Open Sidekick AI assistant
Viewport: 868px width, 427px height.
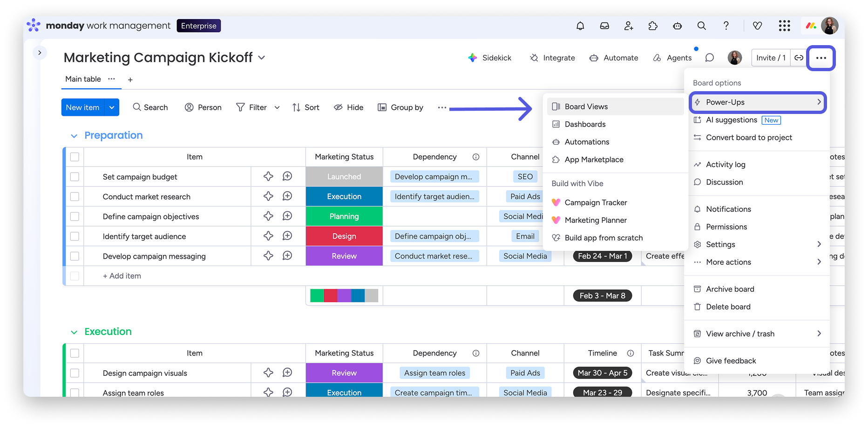coord(489,58)
